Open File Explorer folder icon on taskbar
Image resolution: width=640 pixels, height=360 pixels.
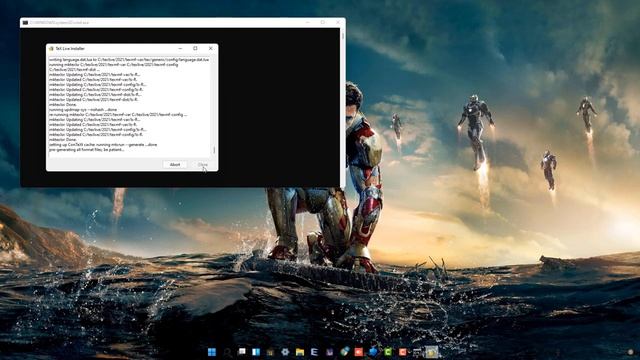[x=300, y=352]
